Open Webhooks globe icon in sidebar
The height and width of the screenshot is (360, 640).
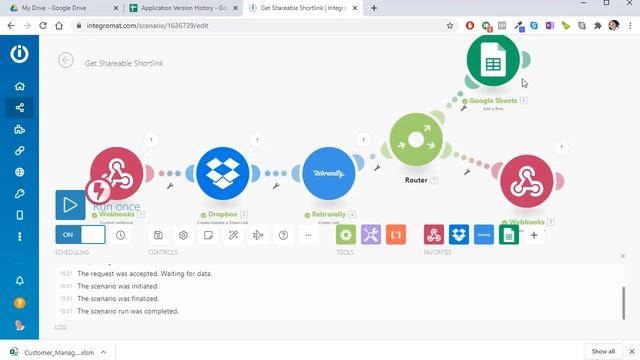(x=20, y=172)
